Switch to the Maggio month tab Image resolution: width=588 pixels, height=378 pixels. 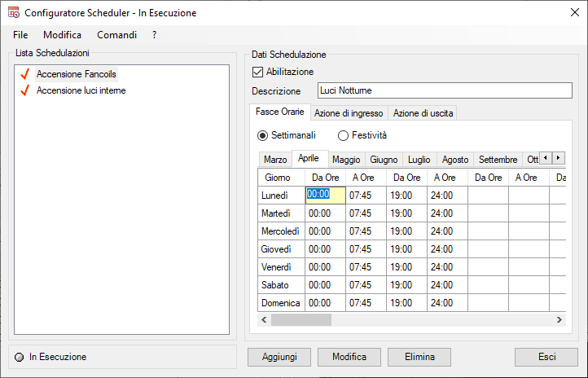click(x=346, y=160)
